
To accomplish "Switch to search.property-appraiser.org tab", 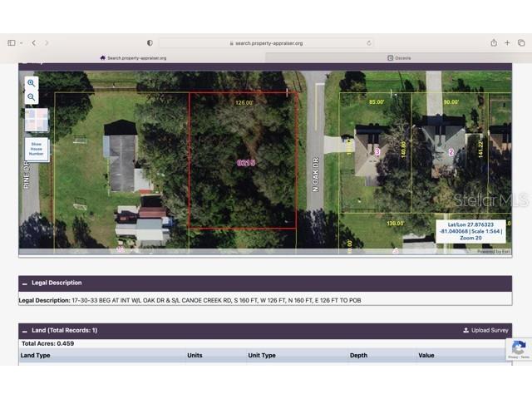I will [133, 58].
